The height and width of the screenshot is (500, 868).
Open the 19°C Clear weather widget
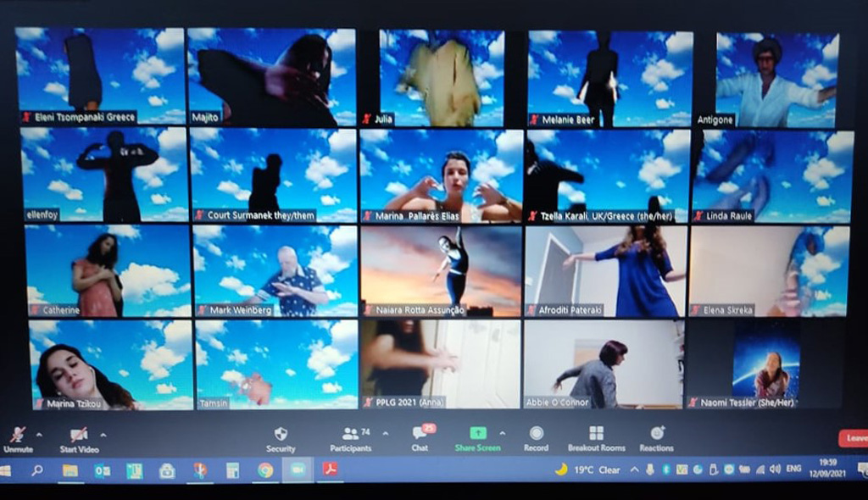588,470
